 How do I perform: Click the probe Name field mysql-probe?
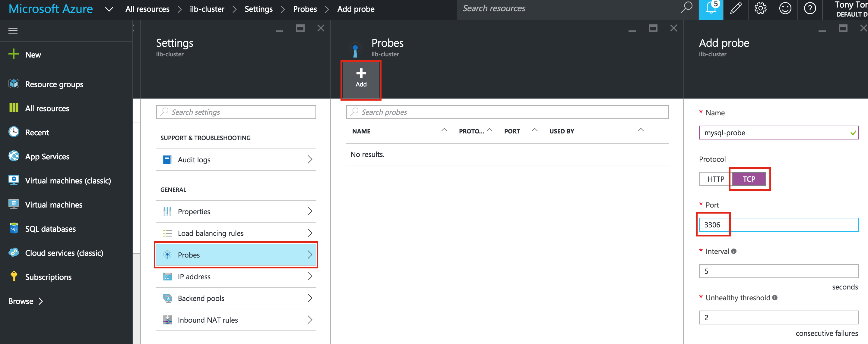pos(779,133)
